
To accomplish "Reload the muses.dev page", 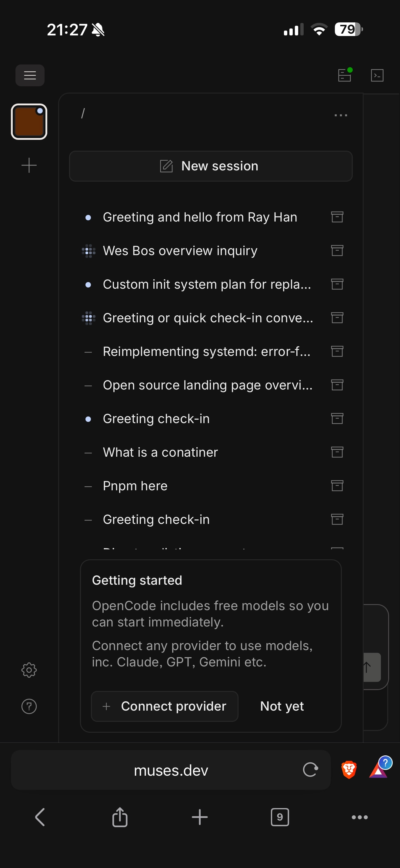I will coord(310,770).
